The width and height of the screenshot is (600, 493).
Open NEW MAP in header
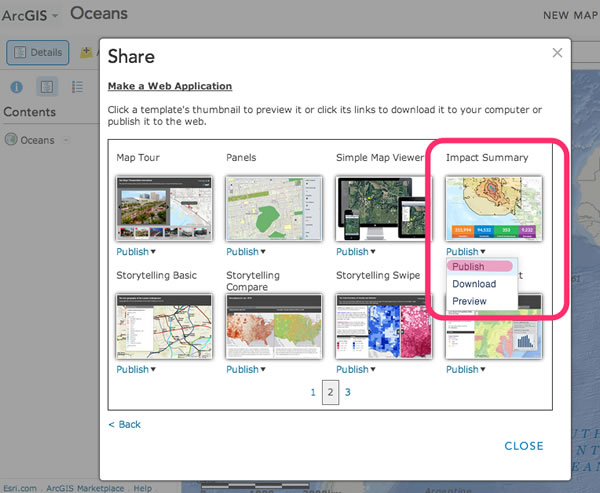pos(570,15)
